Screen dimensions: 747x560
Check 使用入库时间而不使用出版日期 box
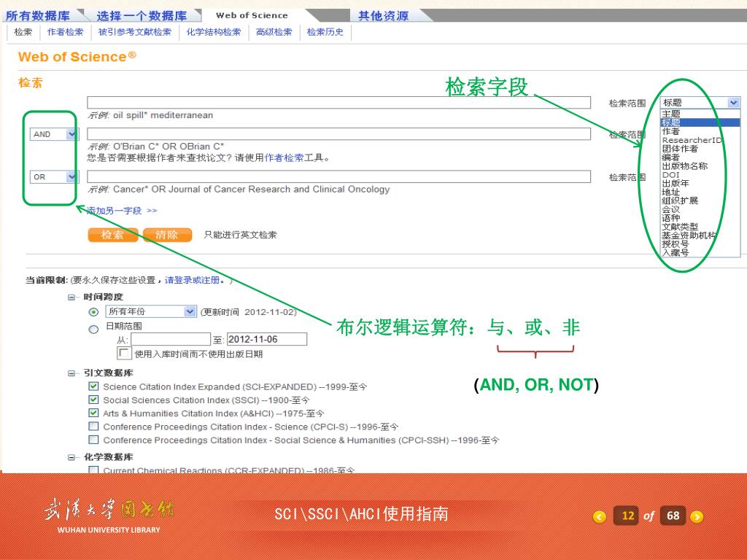coord(124,353)
